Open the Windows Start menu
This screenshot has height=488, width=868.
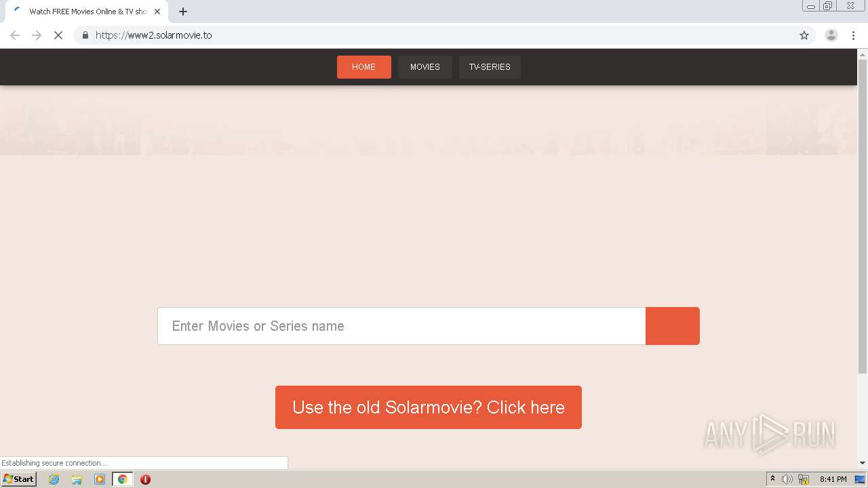tap(19, 479)
